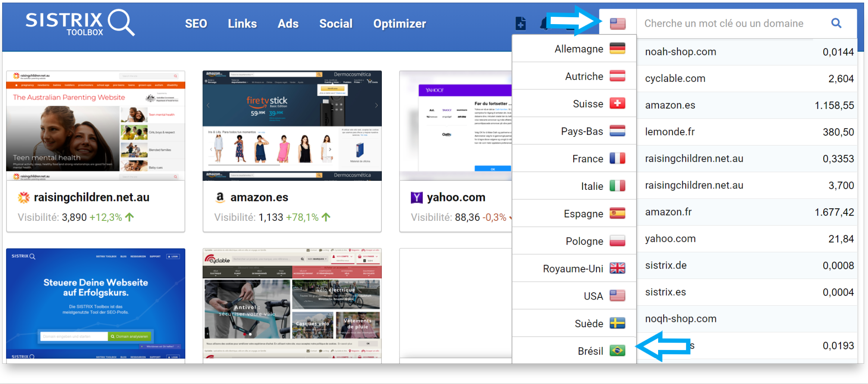Open the Optimizer menu
Screen dimensions: 868x384
[x=400, y=24]
